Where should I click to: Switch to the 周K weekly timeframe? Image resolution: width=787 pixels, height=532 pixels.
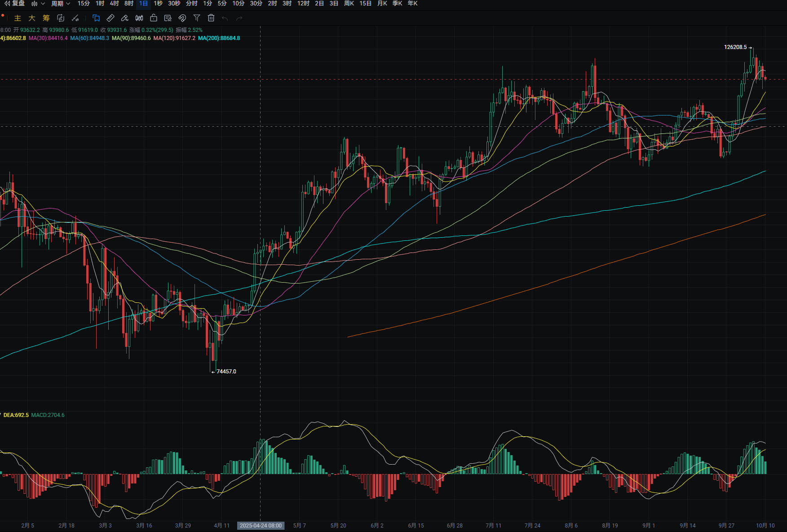(349, 4)
